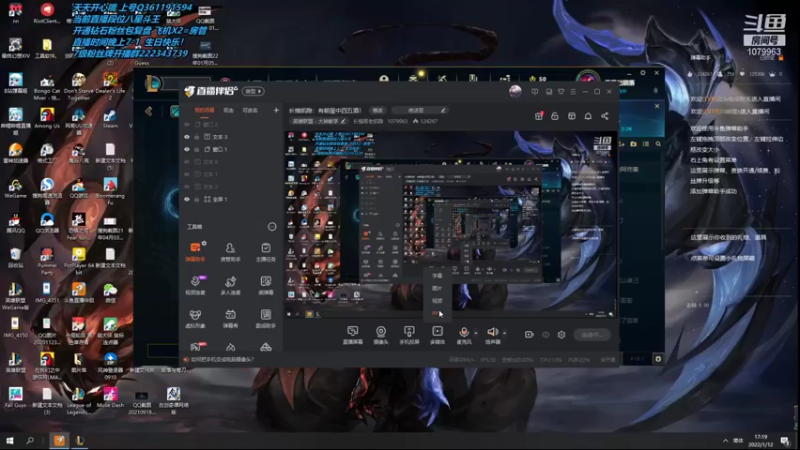
Task: Toggle the lock on the 全屏 1 source
Action: coord(197,199)
